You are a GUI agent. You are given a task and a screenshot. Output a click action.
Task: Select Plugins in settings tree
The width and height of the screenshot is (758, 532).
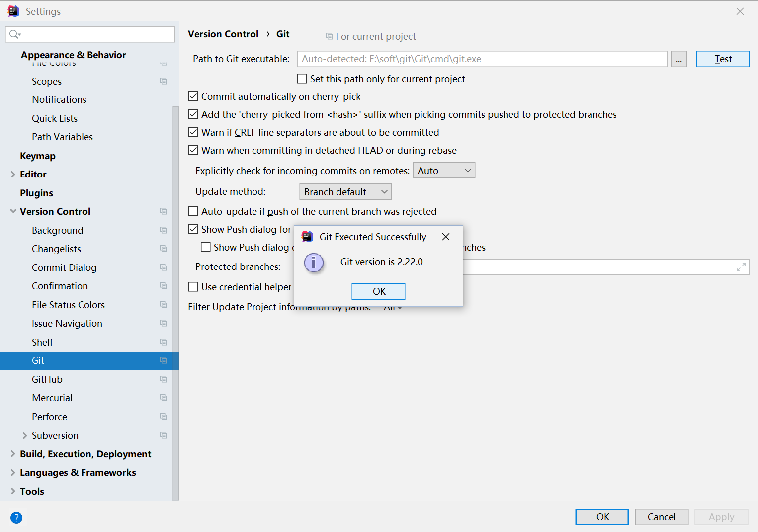(36, 193)
